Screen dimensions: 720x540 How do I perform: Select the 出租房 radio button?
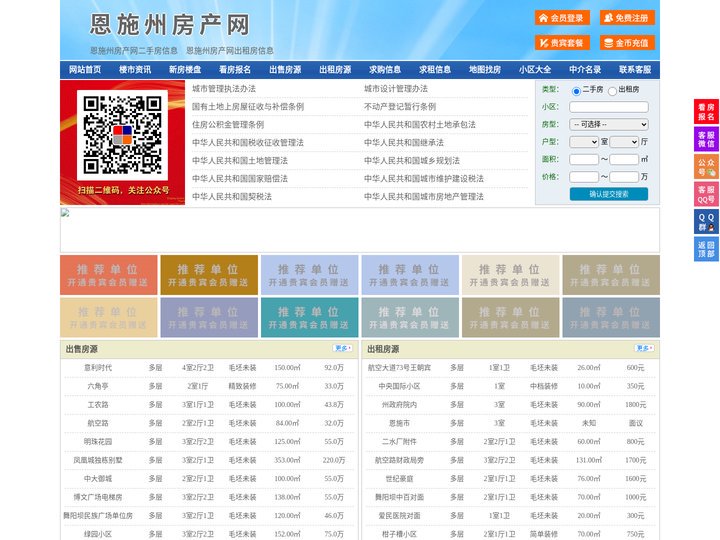(x=612, y=91)
